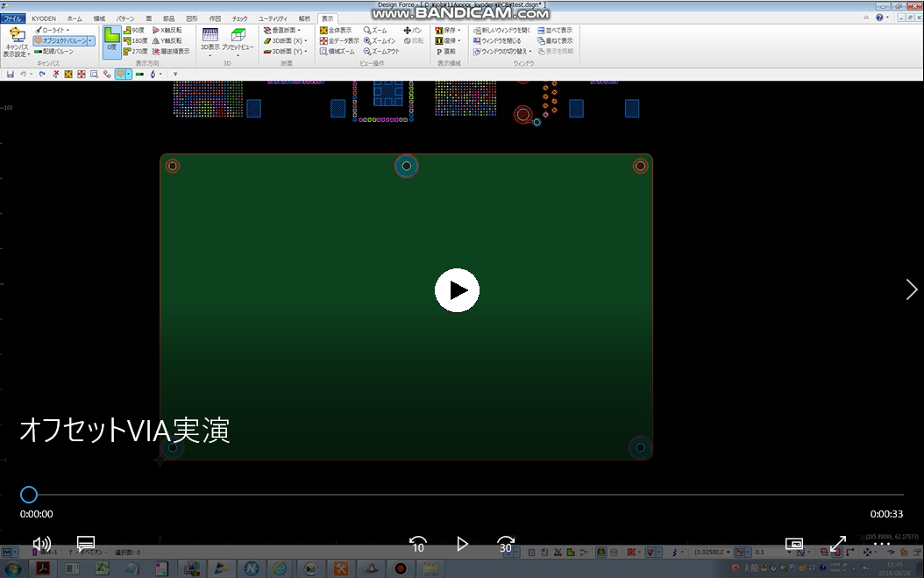Expand 保存 display area dropdown
This screenshot has height=578, width=924.
tap(459, 30)
